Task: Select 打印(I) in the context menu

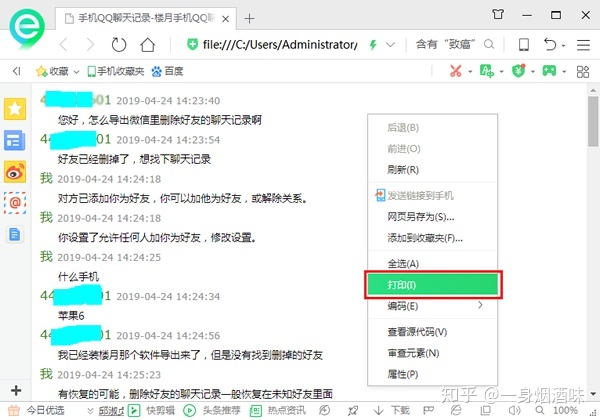Action: (433, 285)
